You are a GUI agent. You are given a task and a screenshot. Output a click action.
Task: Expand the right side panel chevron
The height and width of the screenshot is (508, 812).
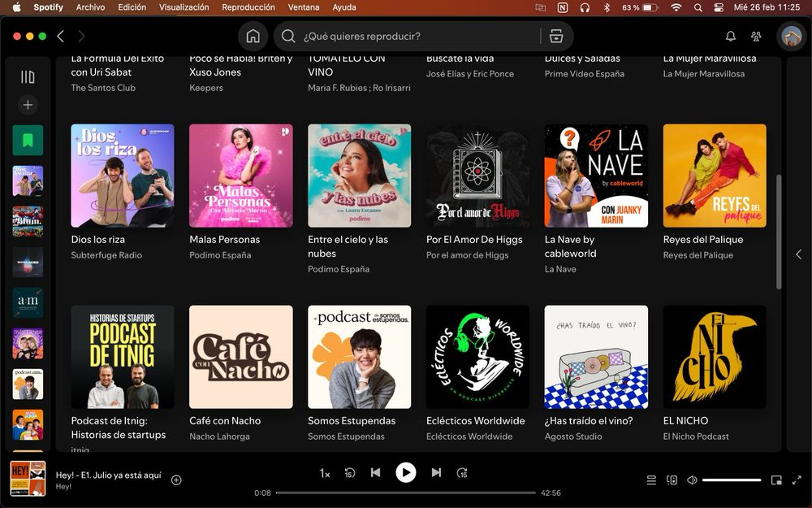799,254
